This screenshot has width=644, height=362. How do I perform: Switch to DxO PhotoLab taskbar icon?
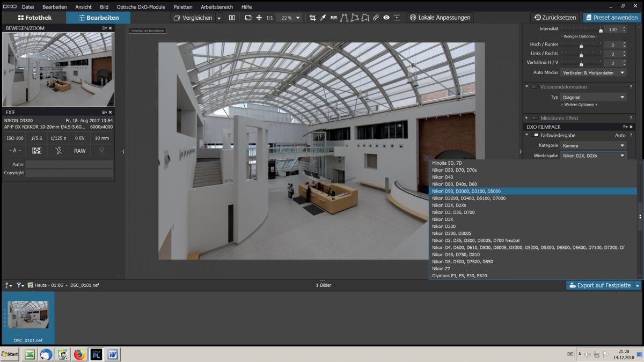tap(96, 354)
